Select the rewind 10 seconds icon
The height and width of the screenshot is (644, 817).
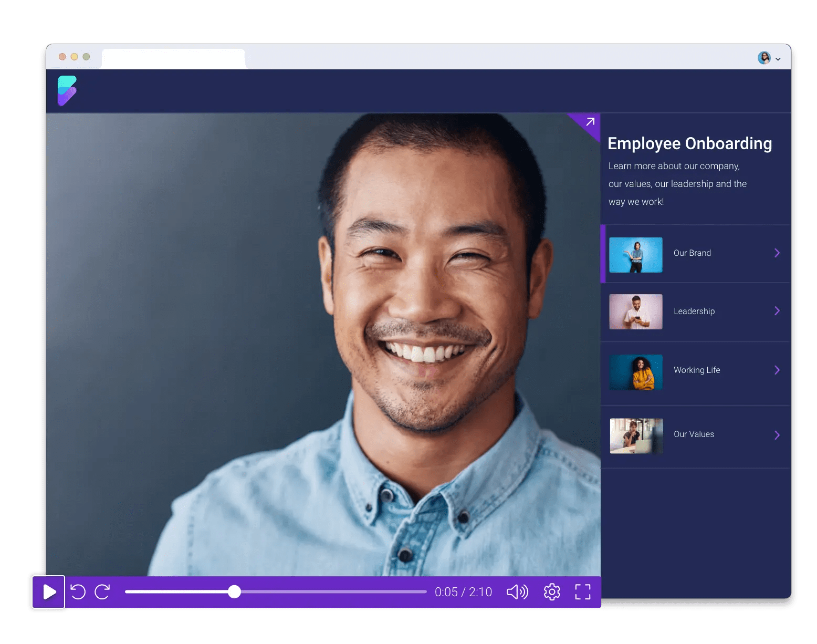click(78, 592)
